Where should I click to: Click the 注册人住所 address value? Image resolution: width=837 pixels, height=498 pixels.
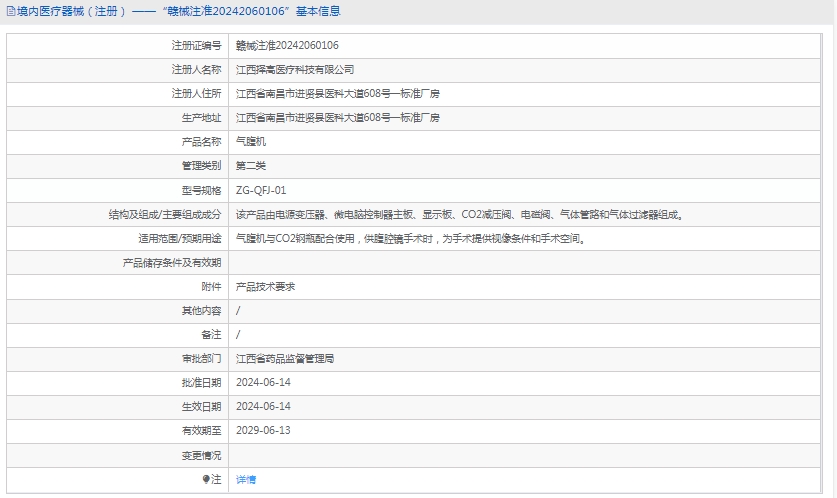337,94
